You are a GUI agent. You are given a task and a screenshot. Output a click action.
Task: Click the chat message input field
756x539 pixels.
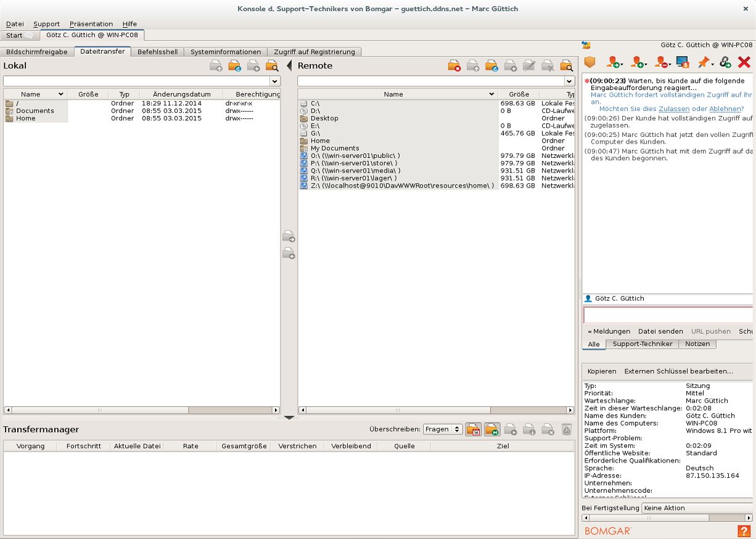pos(667,315)
